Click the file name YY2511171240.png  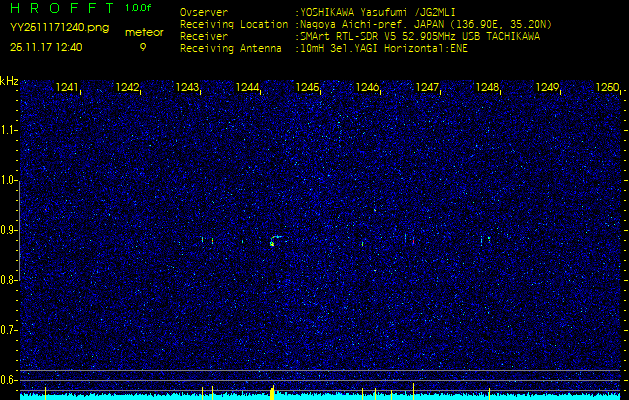(59, 28)
